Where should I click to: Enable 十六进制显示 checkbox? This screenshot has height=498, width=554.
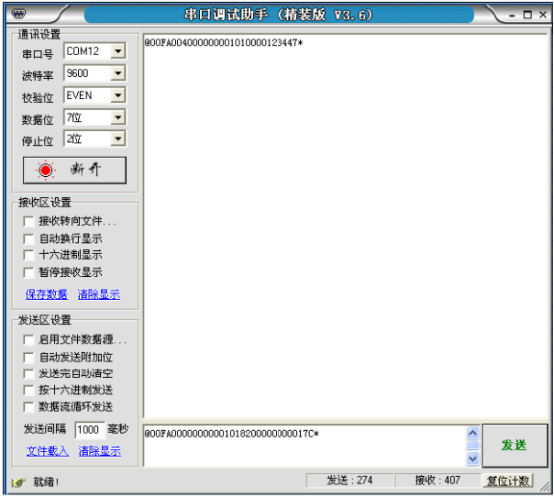(x=29, y=255)
